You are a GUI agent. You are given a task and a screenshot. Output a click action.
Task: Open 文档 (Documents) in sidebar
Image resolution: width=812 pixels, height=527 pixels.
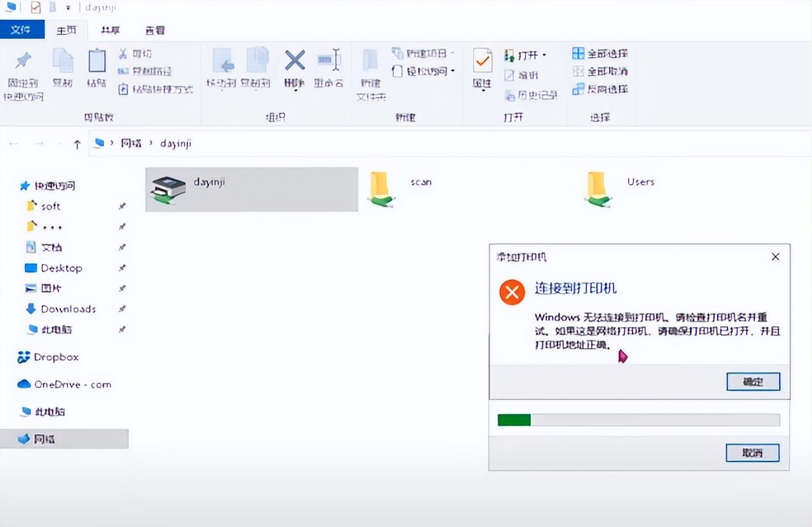[44, 247]
